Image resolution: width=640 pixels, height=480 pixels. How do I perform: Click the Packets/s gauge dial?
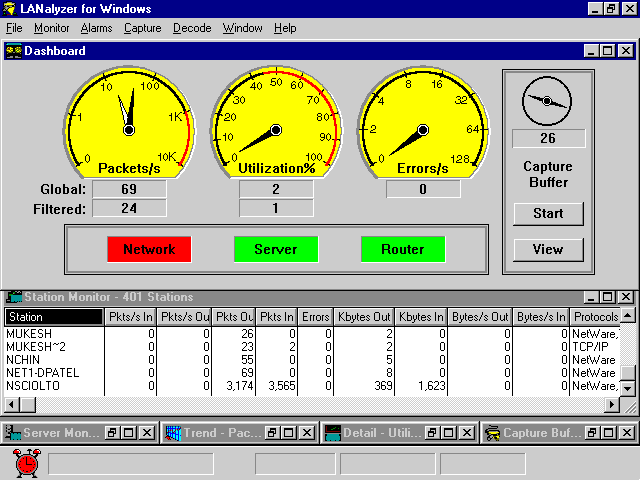coord(129,122)
